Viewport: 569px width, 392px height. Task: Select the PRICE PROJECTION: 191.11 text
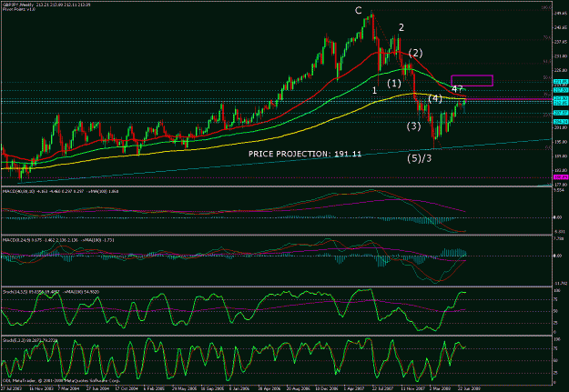[x=305, y=154]
